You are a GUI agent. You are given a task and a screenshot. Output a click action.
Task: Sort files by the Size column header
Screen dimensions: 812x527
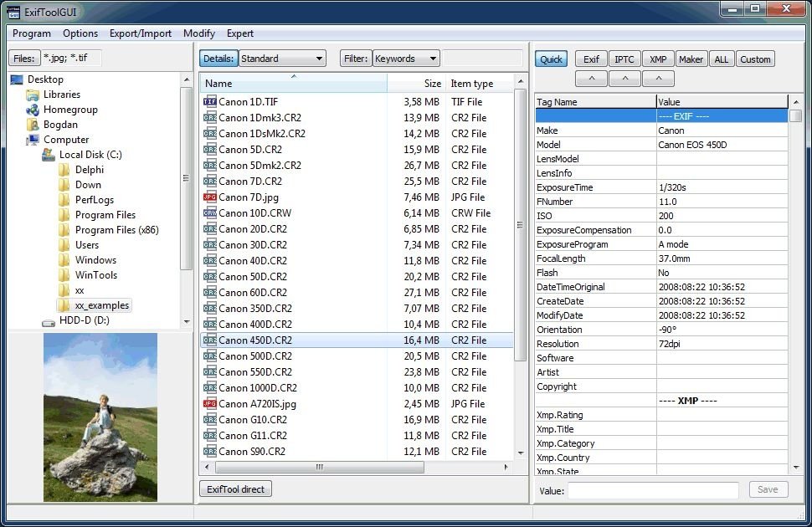(x=416, y=84)
